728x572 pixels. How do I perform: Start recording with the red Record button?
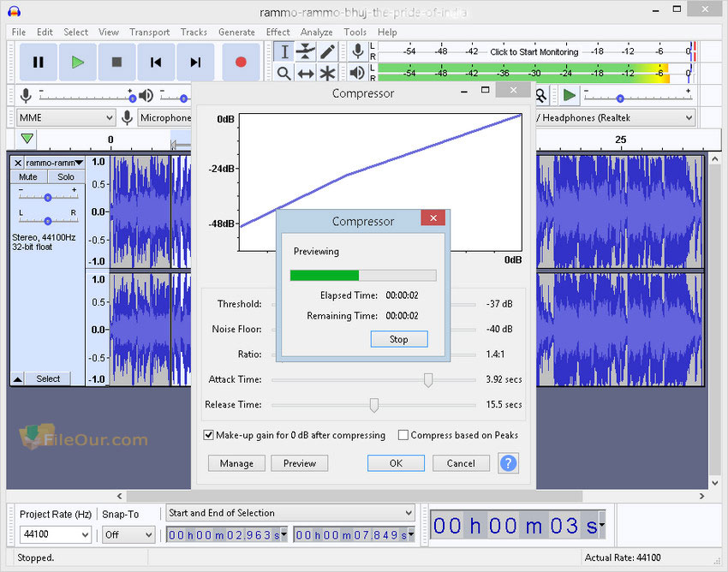click(x=241, y=63)
